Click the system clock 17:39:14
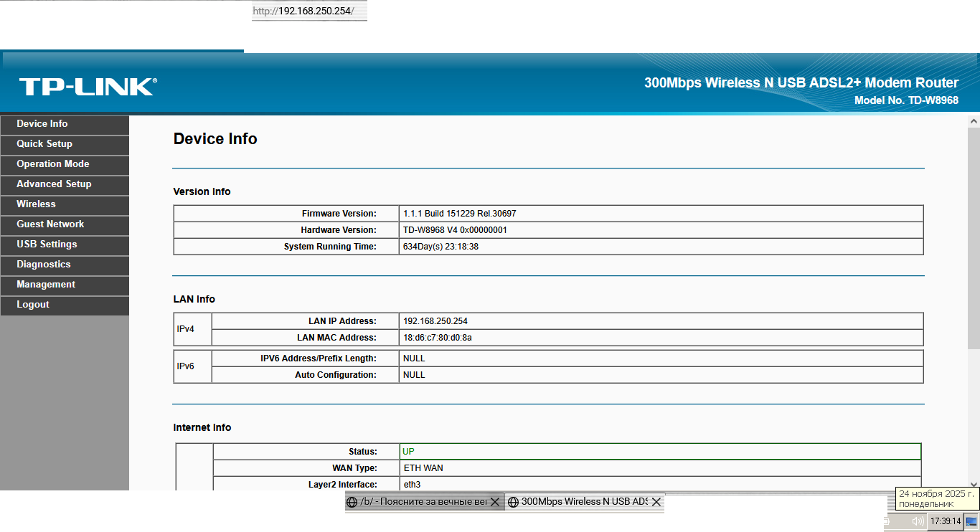Image resolution: width=980 pixels, height=532 pixels. tap(945, 521)
